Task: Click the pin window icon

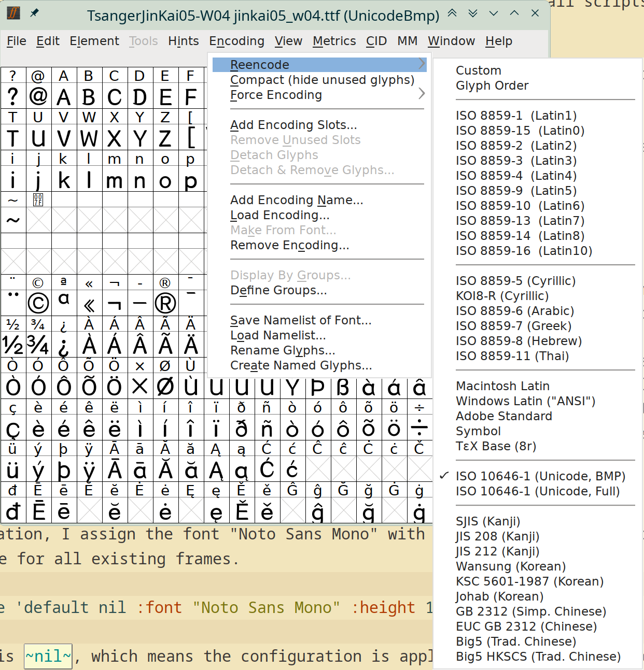Action: [34, 13]
